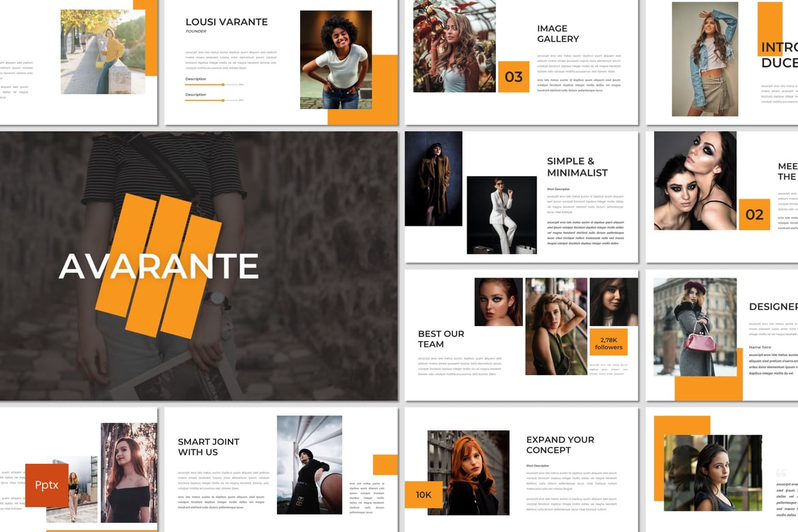The width and height of the screenshot is (798, 532).
Task: Select small photo of woman in beige pants
Action: click(72, 490)
